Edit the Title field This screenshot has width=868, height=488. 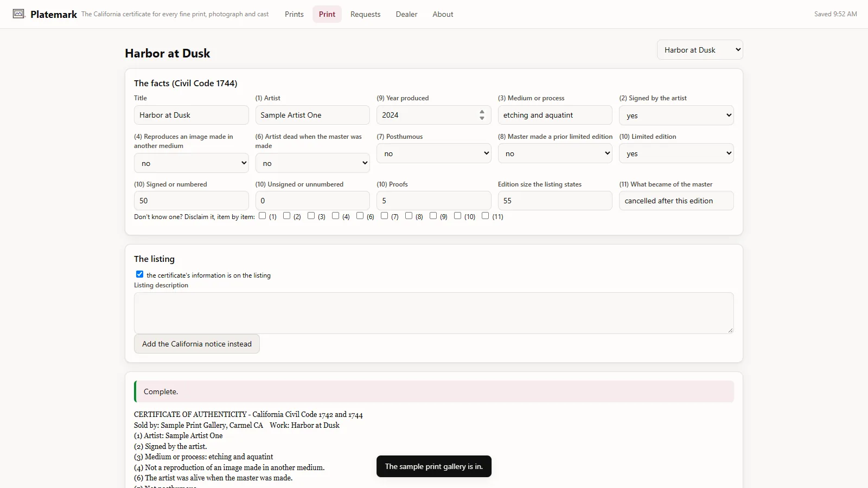[191, 115]
